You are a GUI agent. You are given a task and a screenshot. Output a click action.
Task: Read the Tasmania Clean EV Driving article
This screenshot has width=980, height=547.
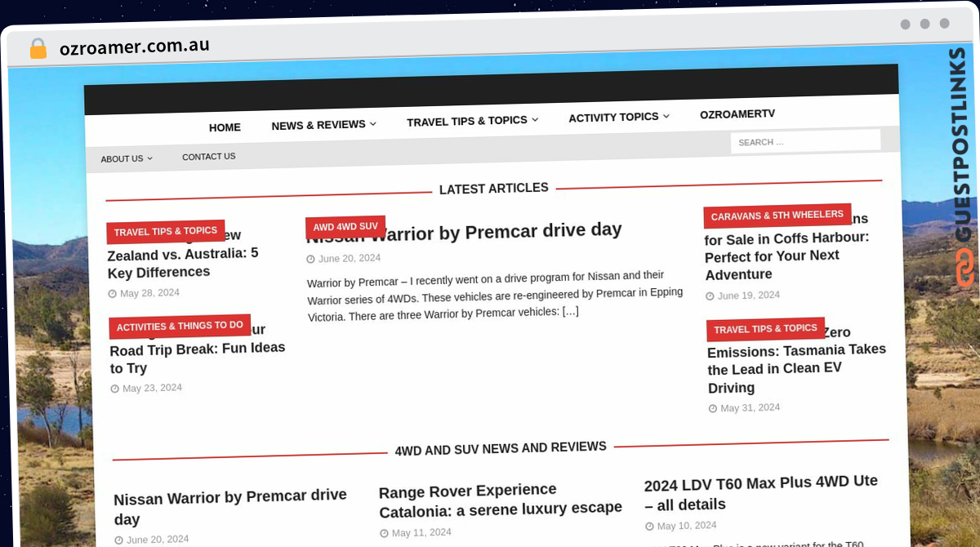click(x=796, y=359)
